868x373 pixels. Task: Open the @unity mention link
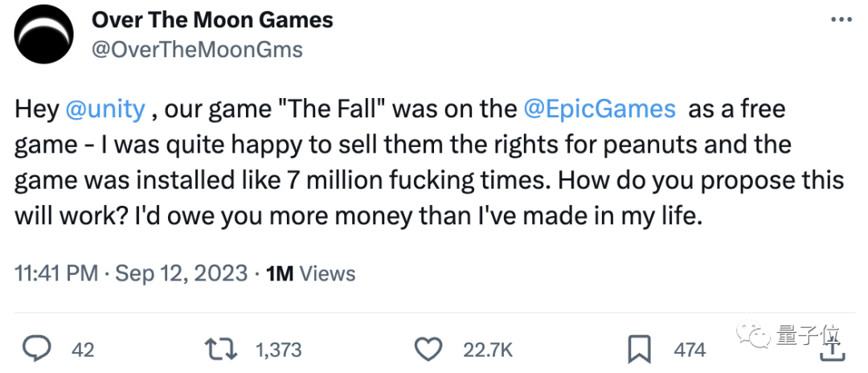pos(104,110)
